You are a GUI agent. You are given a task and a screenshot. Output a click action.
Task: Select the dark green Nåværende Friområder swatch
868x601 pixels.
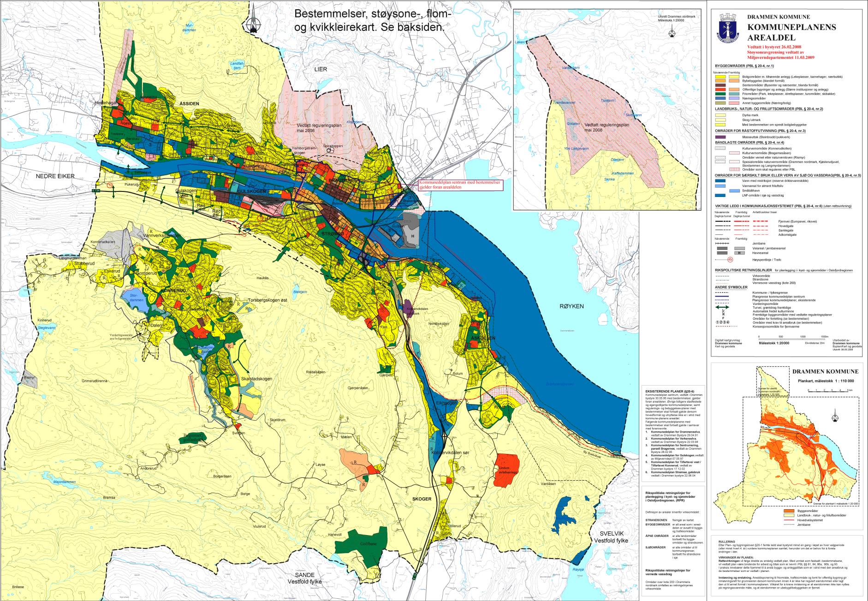(721, 94)
